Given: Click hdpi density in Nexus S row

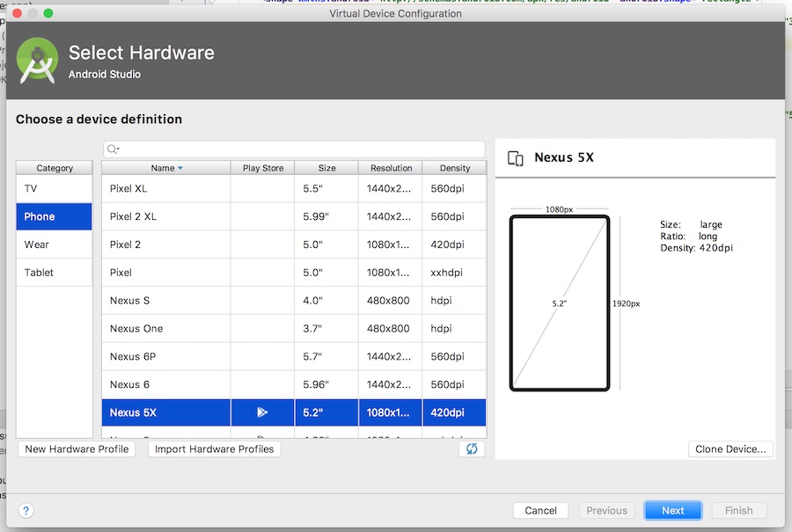Looking at the screenshot, I should pyautogui.click(x=454, y=301).
